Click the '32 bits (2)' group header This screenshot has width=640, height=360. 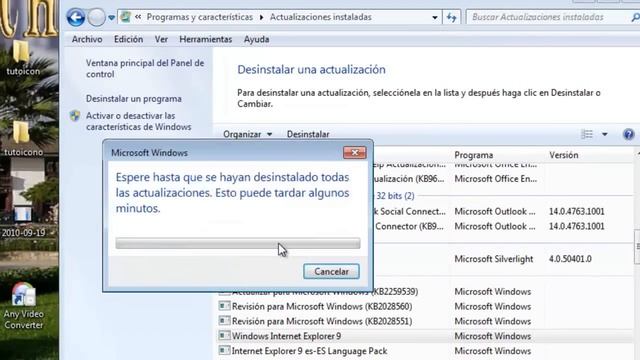[395, 196]
